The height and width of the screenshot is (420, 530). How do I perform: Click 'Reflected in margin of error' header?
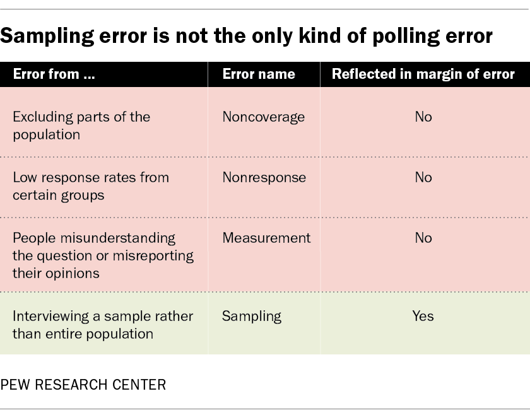[423, 74]
